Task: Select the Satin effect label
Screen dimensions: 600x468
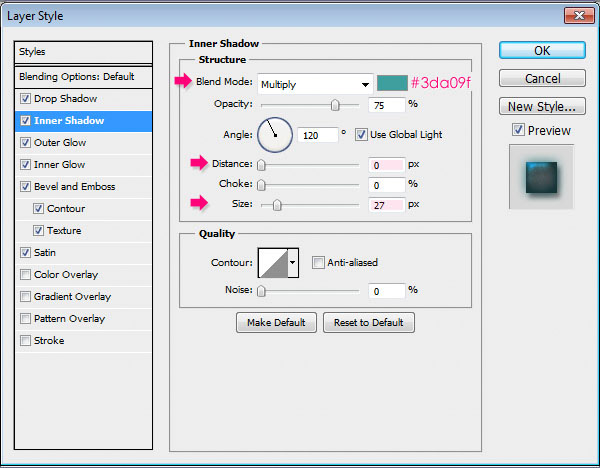Action: pyautogui.click(x=45, y=253)
